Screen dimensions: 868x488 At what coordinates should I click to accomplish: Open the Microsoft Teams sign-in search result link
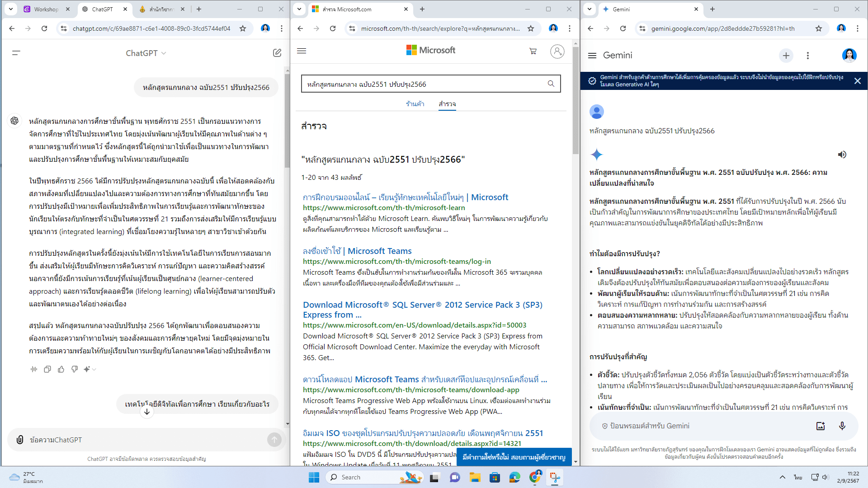point(357,251)
